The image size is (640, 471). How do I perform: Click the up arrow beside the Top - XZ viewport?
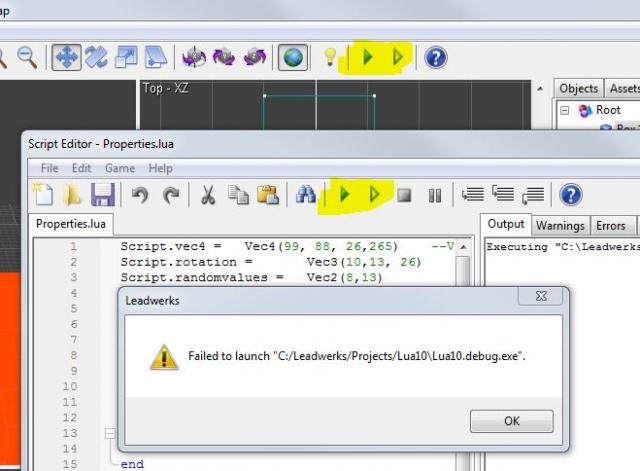(x=540, y=89)
